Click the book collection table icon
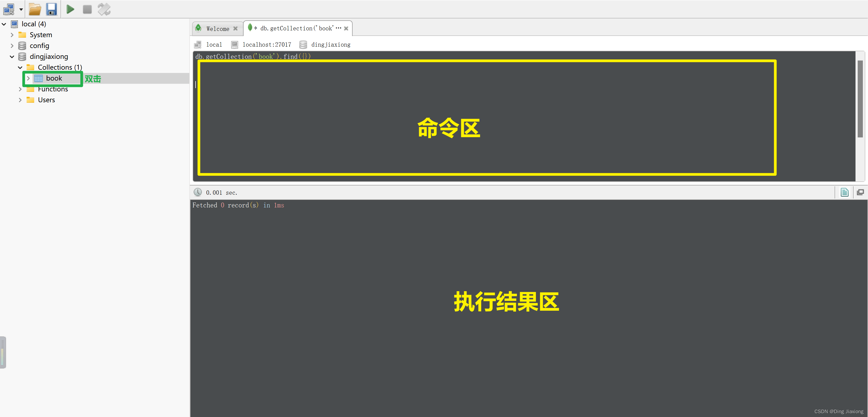Screen dimensions: 868x417 tap(39, 78)
